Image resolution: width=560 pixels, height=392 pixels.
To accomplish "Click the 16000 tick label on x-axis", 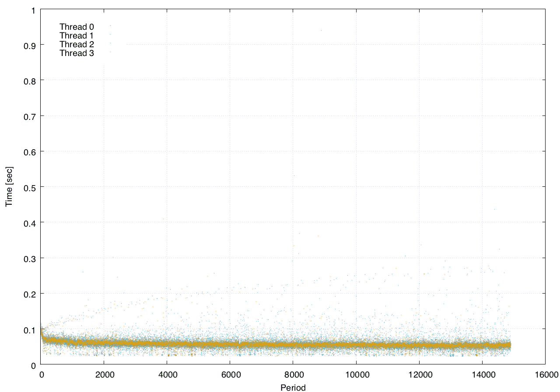I will pyautogui.click(x=545, y=374).
